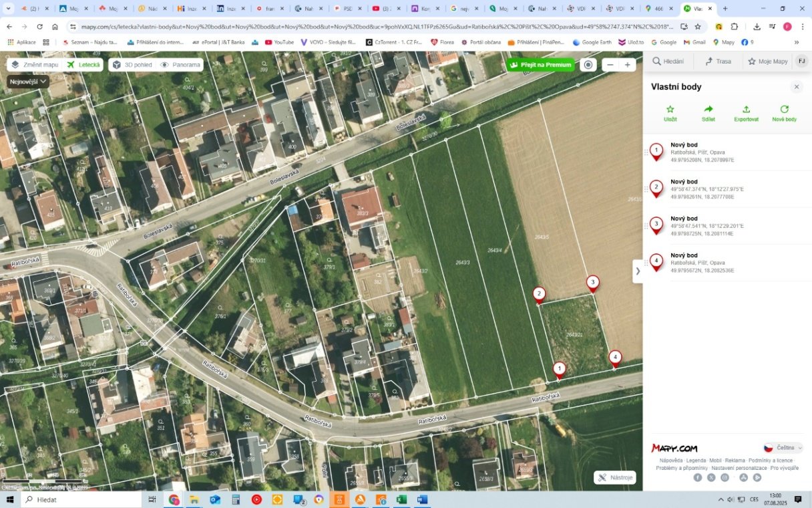Open the Legenda link in footer
812x508 pixels.
coord(696,461)
